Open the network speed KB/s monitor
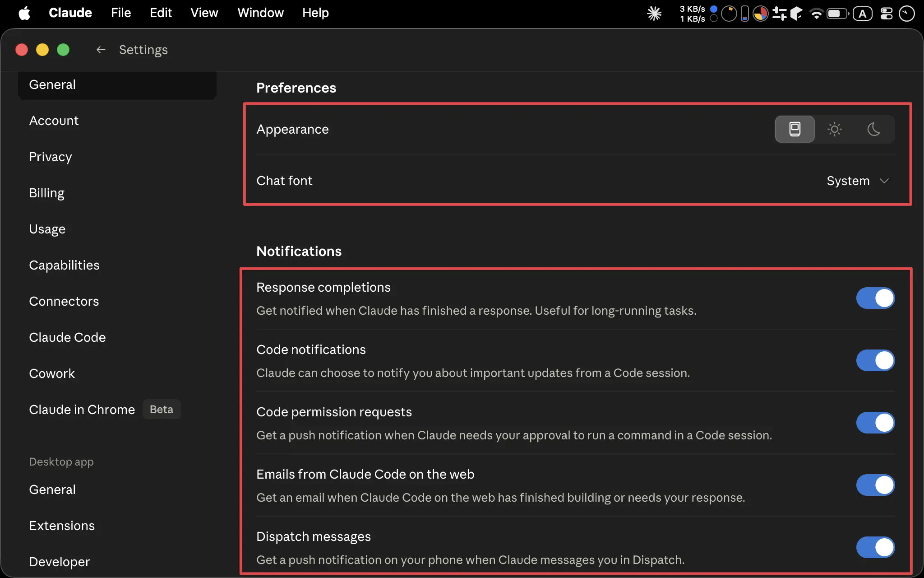This screenshot has width=924, height=578. (x=693, y=14)
